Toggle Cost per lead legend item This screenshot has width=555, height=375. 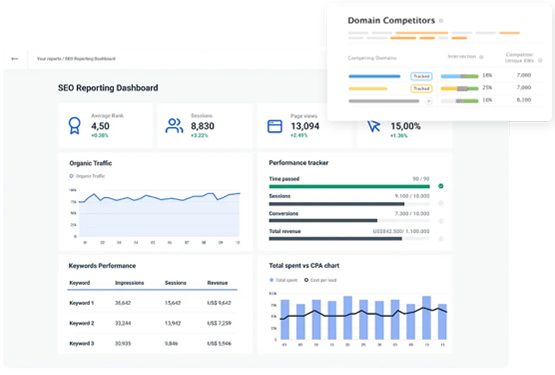tap(320, 280)
